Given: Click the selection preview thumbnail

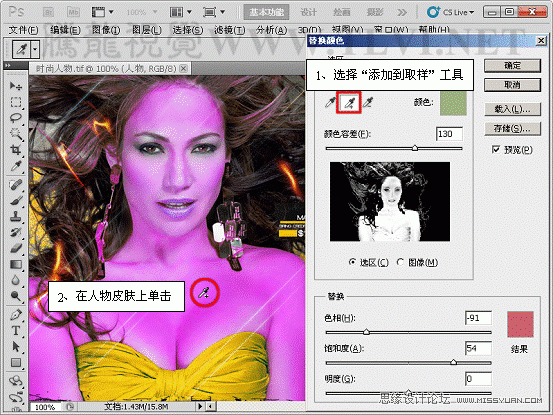Looking at the screenshot, I should click(x=390, y=202).
